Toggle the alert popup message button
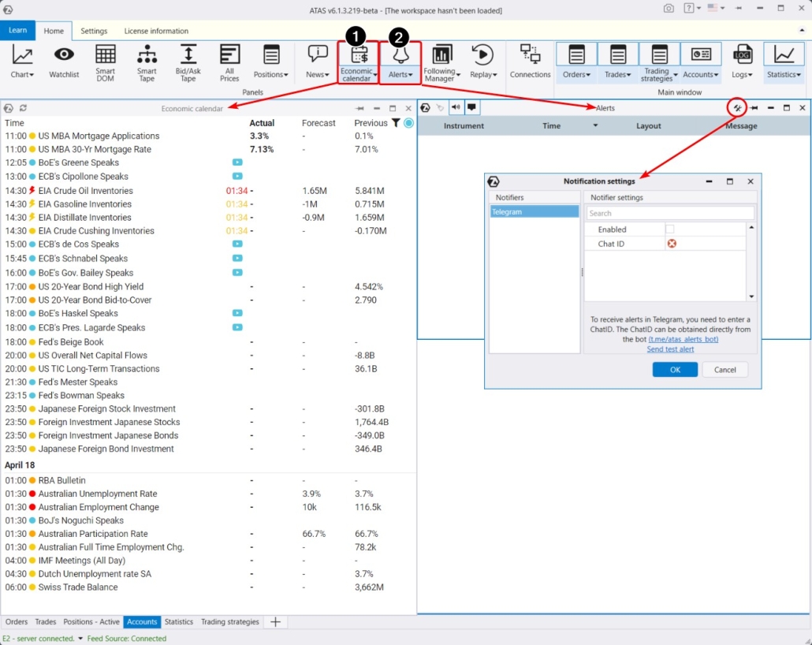Screen dimensions: 812x645 pyautogui.click(x=471, y=107)
